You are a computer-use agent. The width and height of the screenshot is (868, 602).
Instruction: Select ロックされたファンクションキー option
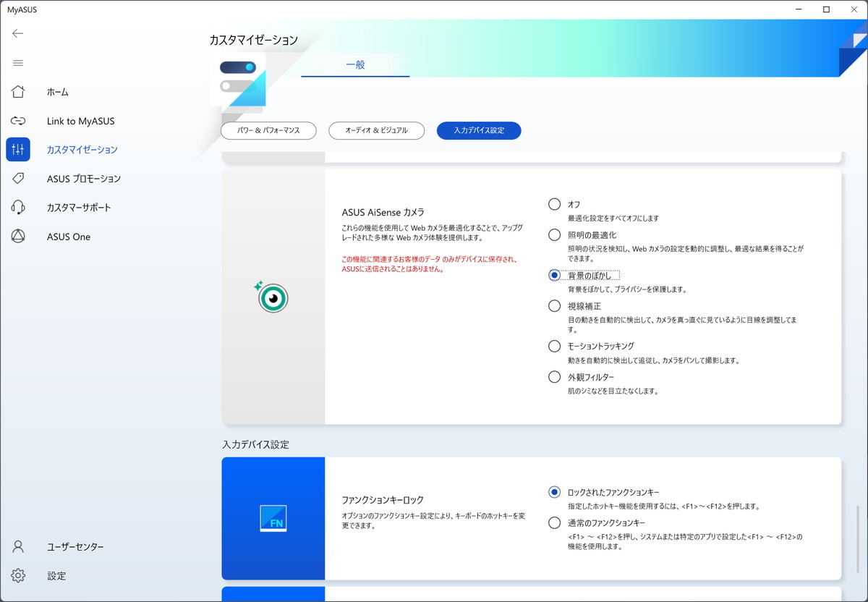coord(554,492)
